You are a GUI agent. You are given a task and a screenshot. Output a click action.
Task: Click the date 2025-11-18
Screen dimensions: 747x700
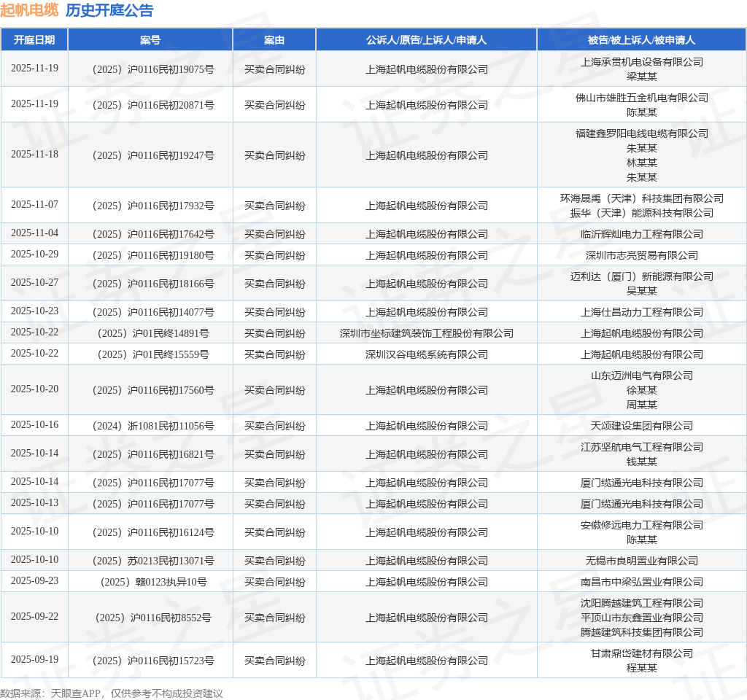(34, 155)
